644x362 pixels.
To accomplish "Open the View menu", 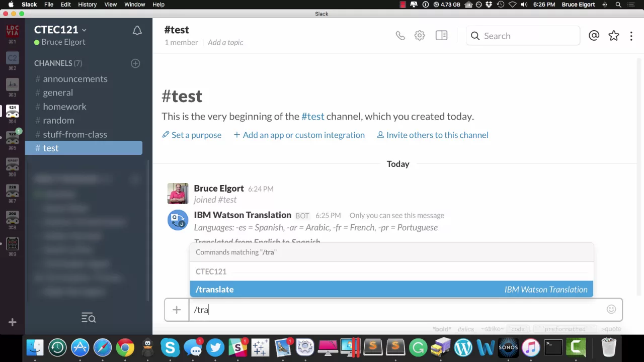I will [110, 5].
